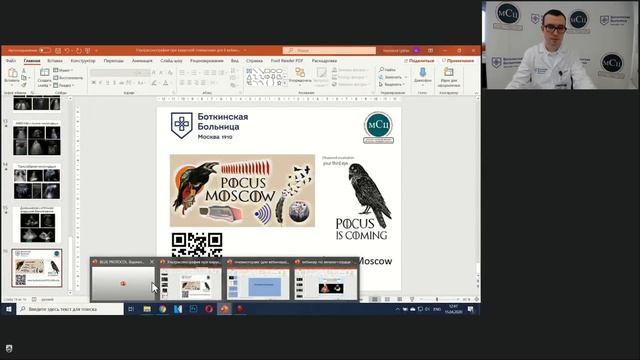The width and height of the screenshot is (640, 360).
Task: Open Task View on the taskbar
Action: click(131, 309)
